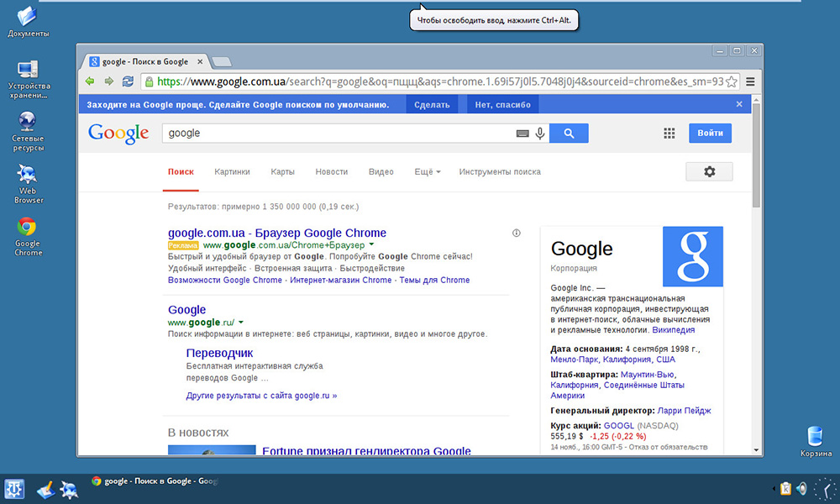This screenshot has width=840, height=504.
Task: Click the Ларри Пейдж link
Action: pos(684,411)
